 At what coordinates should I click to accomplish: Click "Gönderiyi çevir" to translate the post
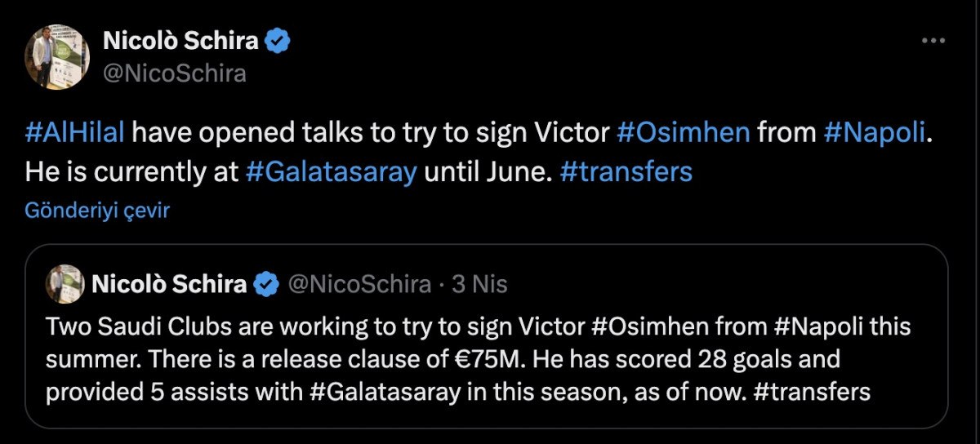tap(96, 210)
